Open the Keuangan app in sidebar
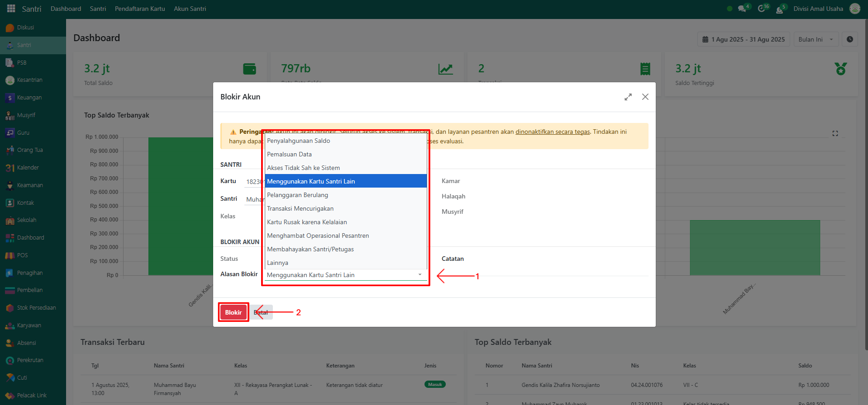Image resolution: width=868 pixels, height=405 pixels. (29, 98)
